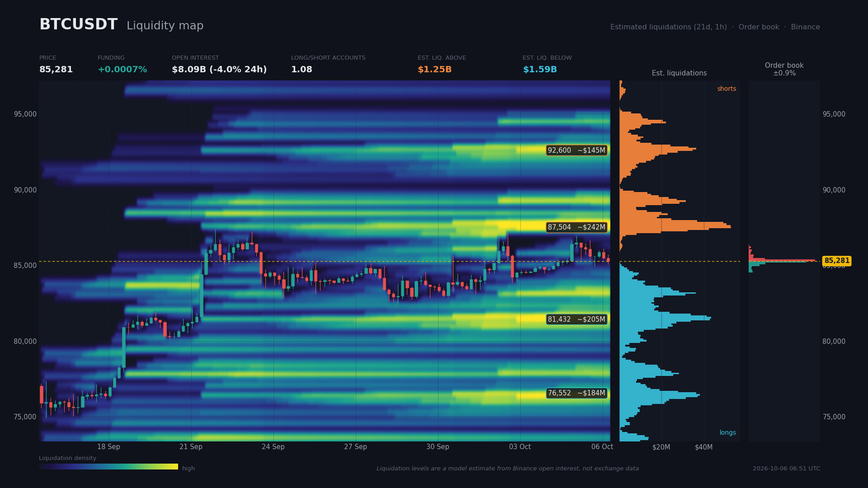The image size is (868, 488).
Task: Click the 81,432 ~$205M liquidation label
Action: 576,319
